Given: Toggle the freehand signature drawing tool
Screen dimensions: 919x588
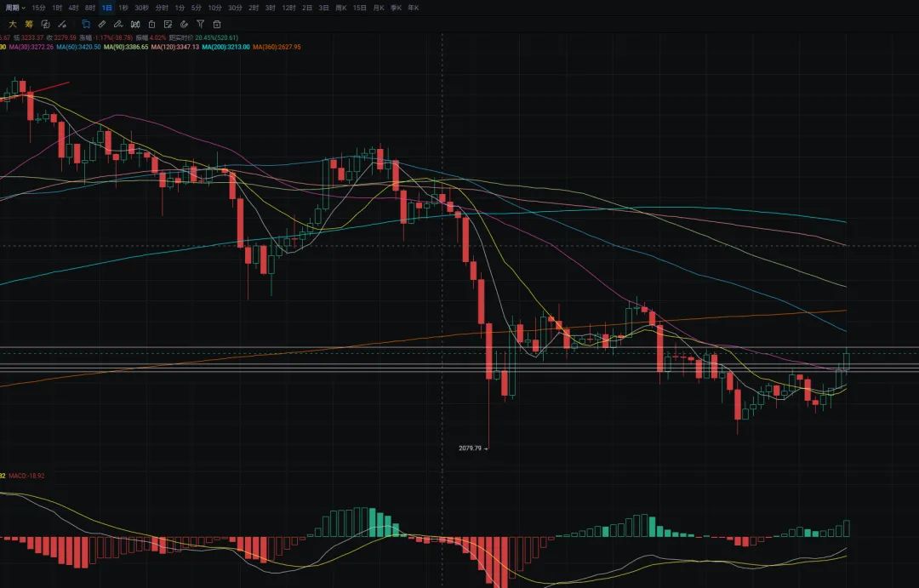Looking at the screenshot, I should coord(119,24).
